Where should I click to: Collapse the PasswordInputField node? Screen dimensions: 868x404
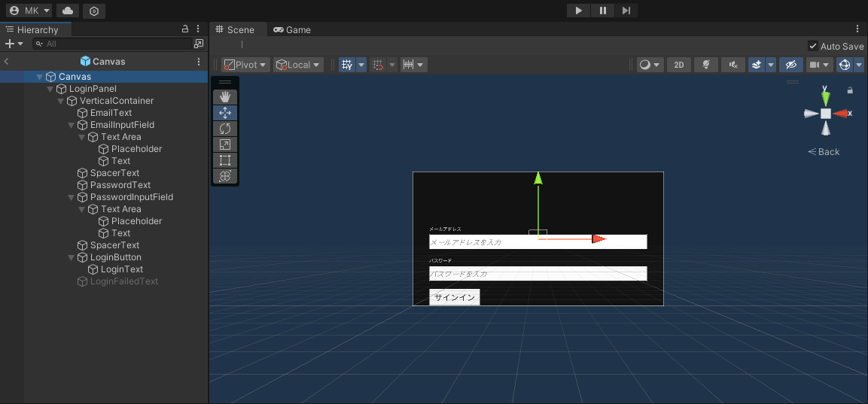pos(71,198)
